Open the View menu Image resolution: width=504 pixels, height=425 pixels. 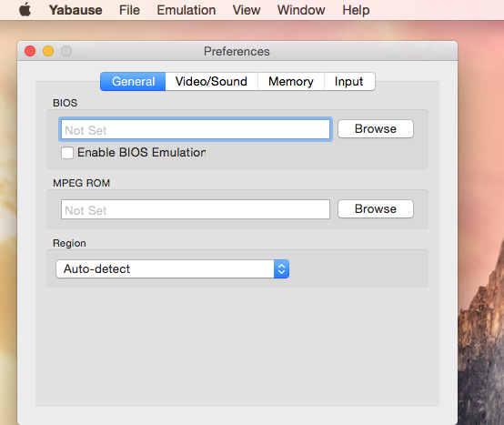click(x=247, y=10)
